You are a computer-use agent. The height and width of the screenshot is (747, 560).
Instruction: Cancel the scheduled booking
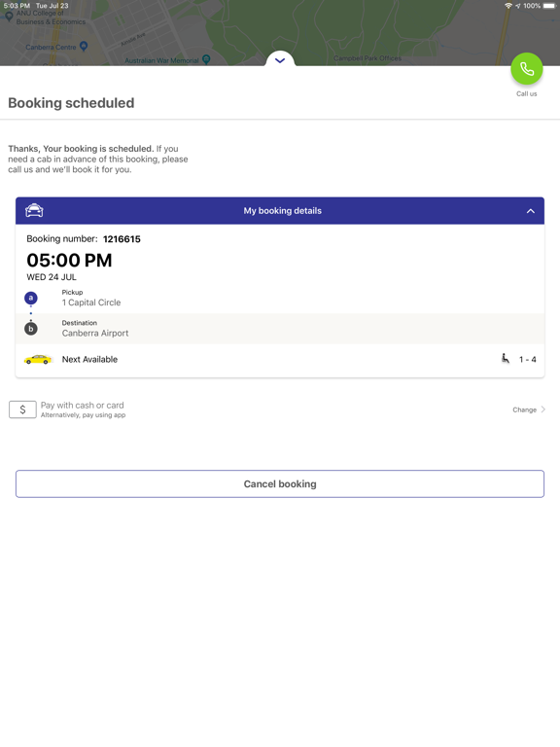click(280, 484)
